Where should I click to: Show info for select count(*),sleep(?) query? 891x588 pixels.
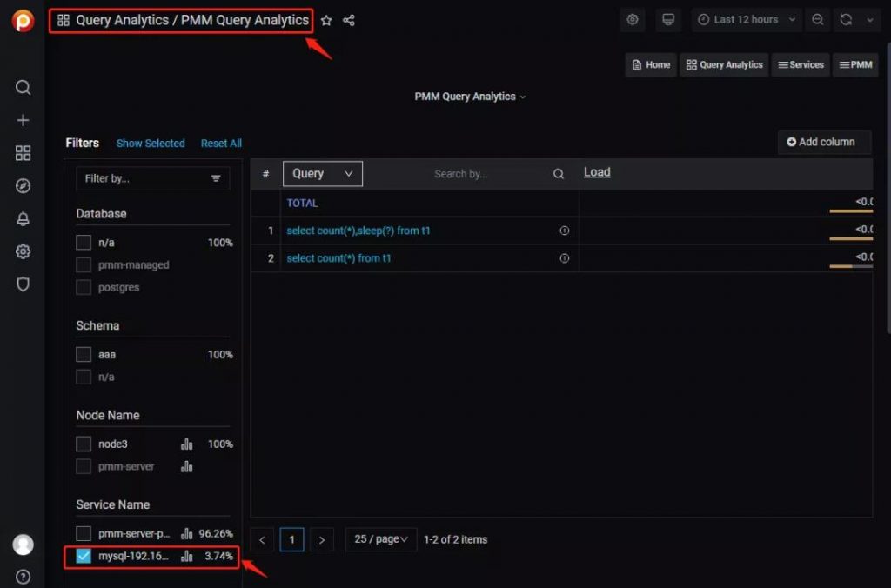[564, 231]
